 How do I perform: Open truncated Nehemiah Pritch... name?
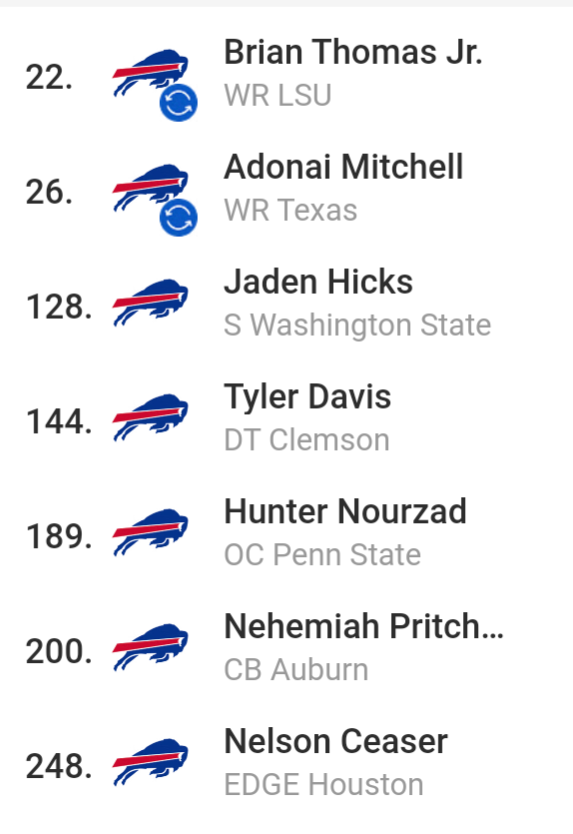[x=364, y=627]
